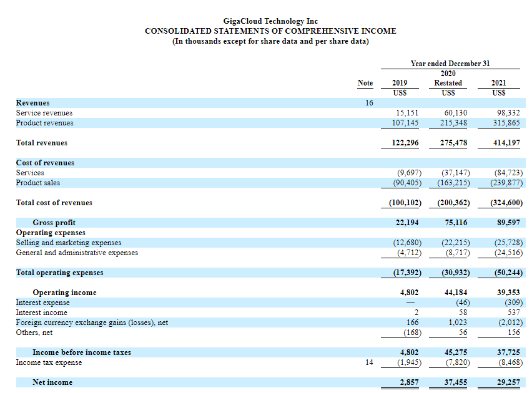Click 'Income before income taxes' row label
532x393 pixels.
point(81,352)
